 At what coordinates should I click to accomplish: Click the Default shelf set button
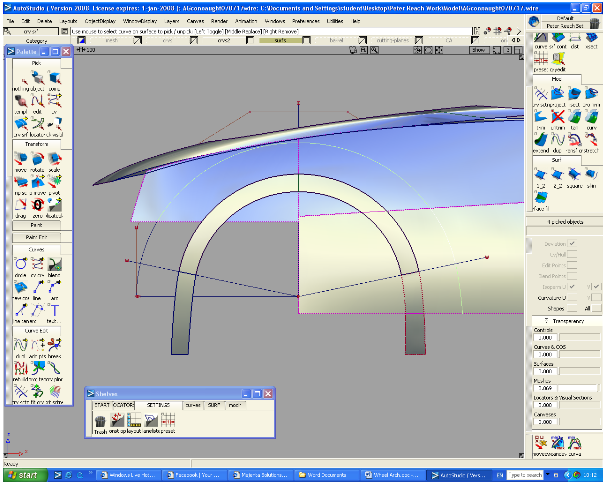point(565,18)
